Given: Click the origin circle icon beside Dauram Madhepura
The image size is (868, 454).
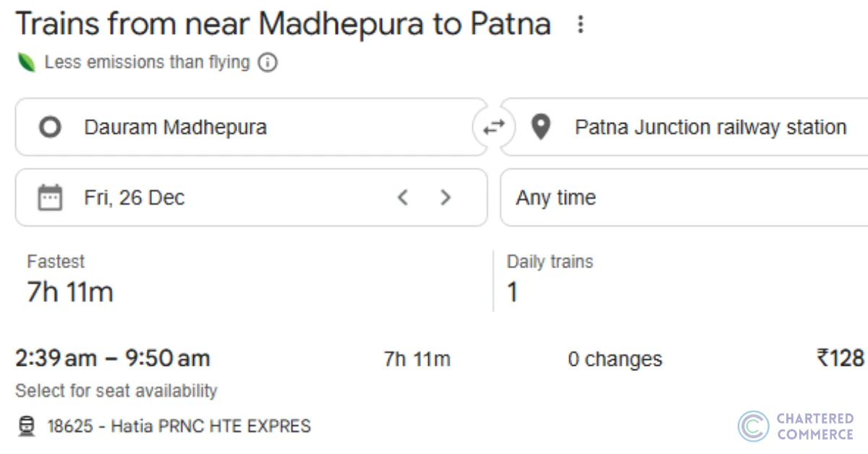Looking at the screenshot, I should click(49, 127).
